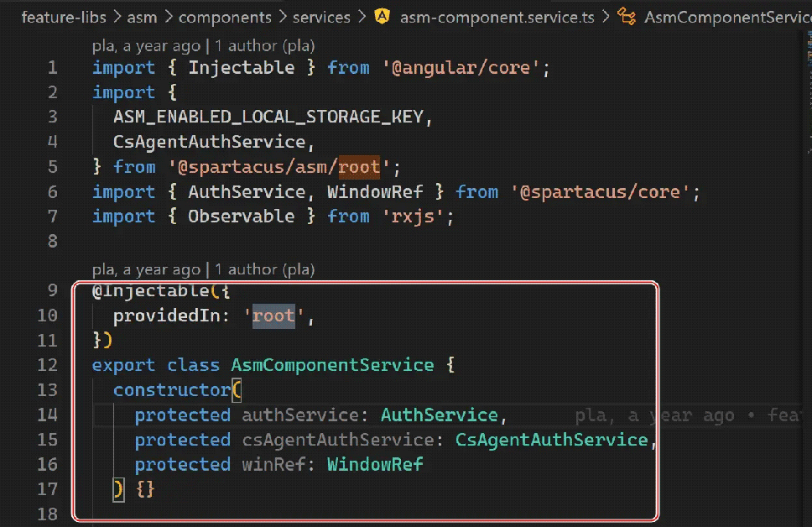Click the author code lens above line 9
The height and width of the screenshot is (527, 812).
[264, 269]
